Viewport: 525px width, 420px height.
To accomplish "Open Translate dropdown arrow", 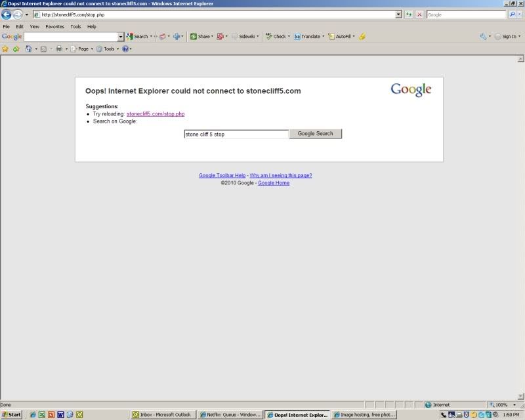I will pyautogui.click(x=324, y=37).
